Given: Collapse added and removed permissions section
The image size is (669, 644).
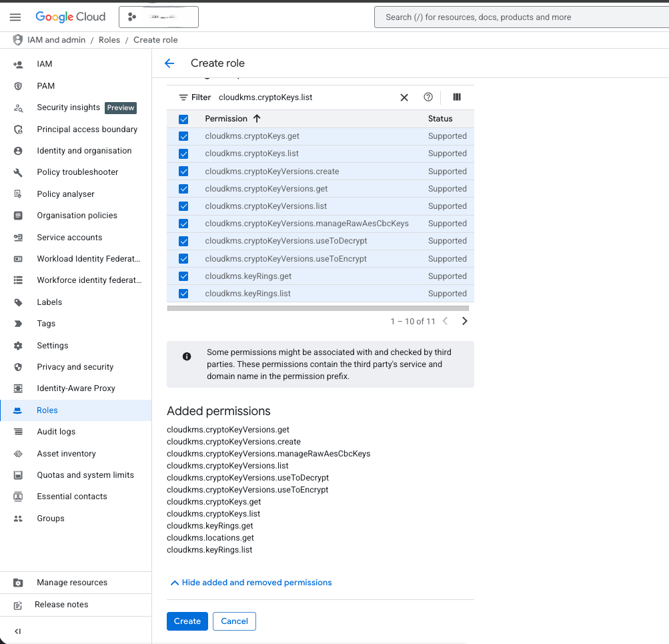Looking at the screenshot, I should 250,582.
